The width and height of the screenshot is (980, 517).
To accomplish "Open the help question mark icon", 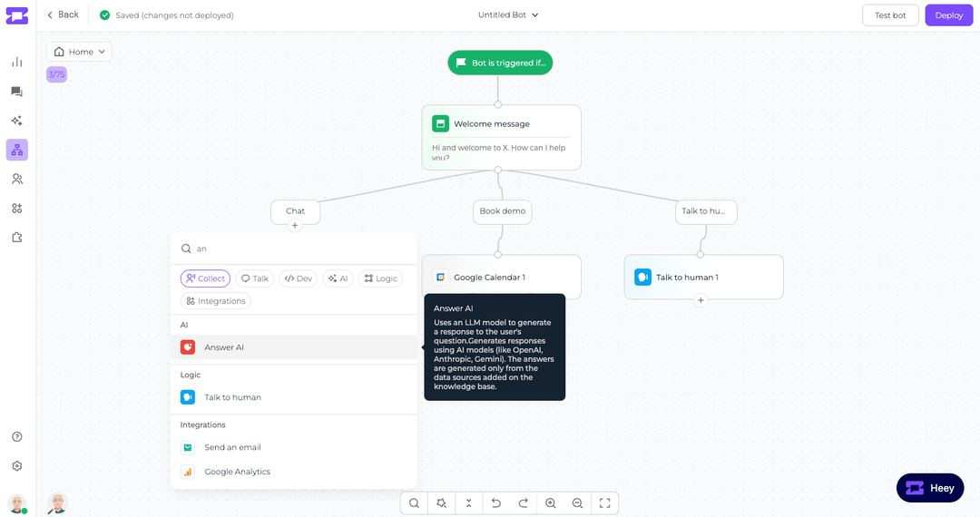I will (17, 437).
